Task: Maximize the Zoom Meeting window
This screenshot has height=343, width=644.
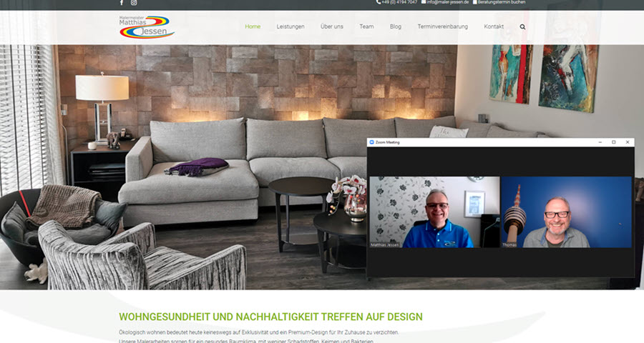Action: click(614, 142)
